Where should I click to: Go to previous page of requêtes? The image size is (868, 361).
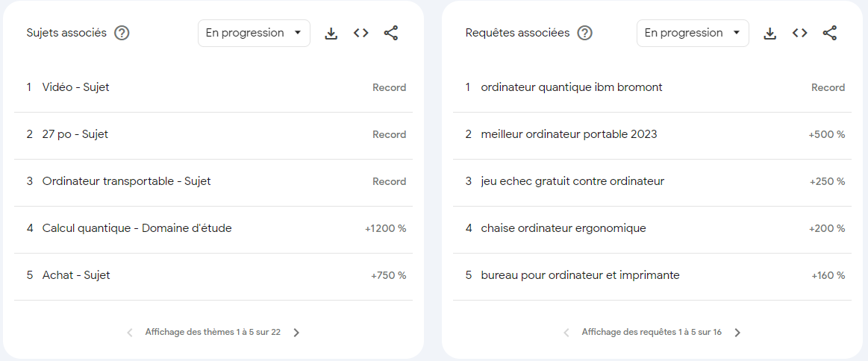tap(566, 332)
